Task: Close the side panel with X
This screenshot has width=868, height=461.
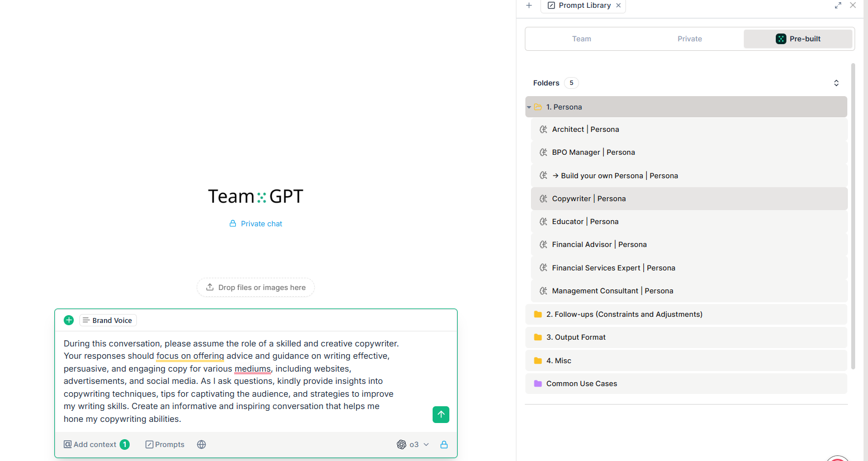Action: [853, 5]
